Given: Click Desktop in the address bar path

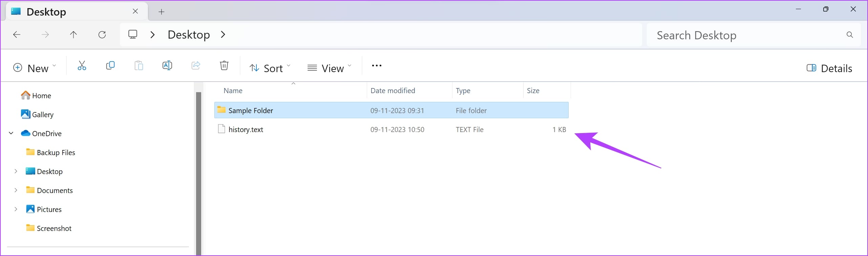Looking at the screenshot, I should 189,35.
